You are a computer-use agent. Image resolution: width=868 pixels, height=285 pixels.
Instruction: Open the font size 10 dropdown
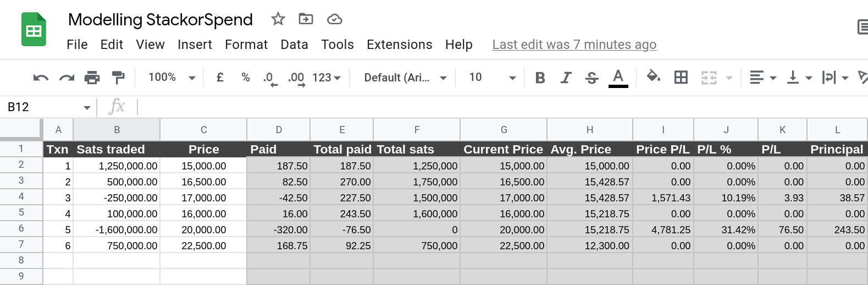(492, 78)
